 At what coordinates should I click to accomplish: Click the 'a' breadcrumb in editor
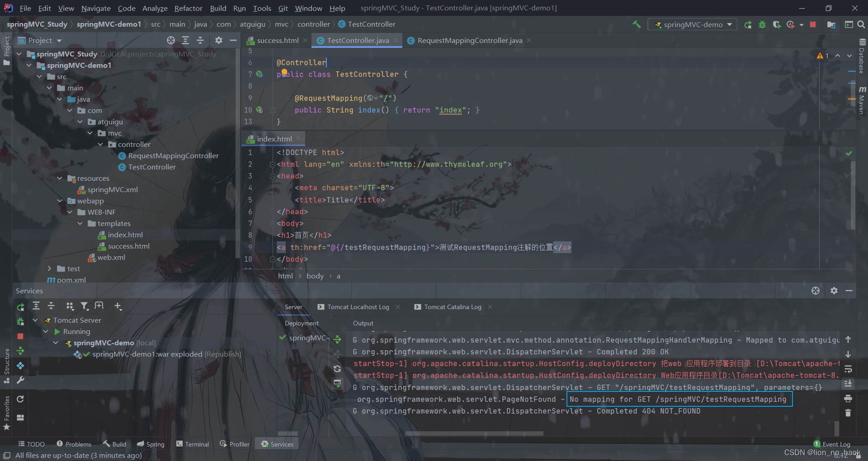tap(339, 276)
